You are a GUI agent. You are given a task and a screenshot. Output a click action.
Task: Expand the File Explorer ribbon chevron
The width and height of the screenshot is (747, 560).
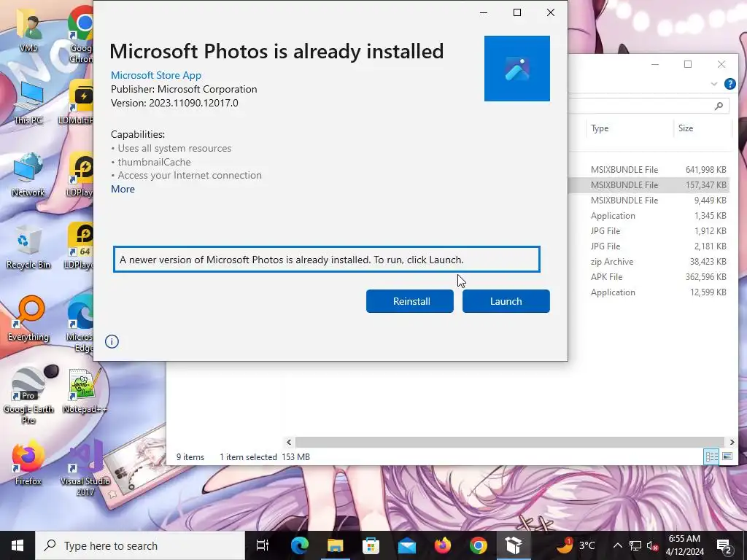tap(713, 84)
